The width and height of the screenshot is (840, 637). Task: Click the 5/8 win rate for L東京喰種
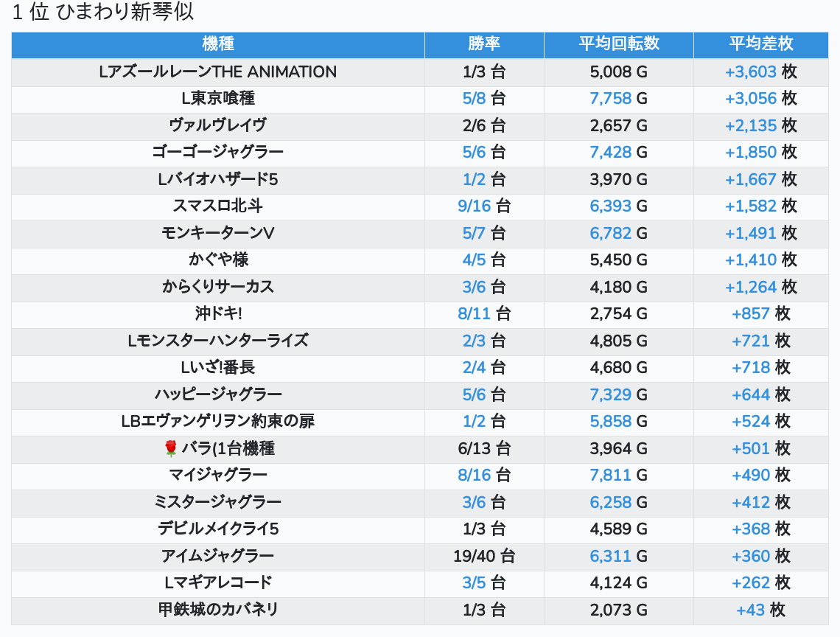point(475,99)
